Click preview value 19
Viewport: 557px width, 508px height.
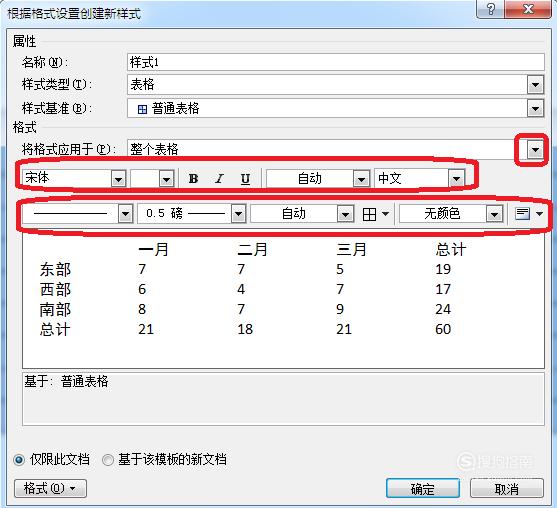(443, 269)
